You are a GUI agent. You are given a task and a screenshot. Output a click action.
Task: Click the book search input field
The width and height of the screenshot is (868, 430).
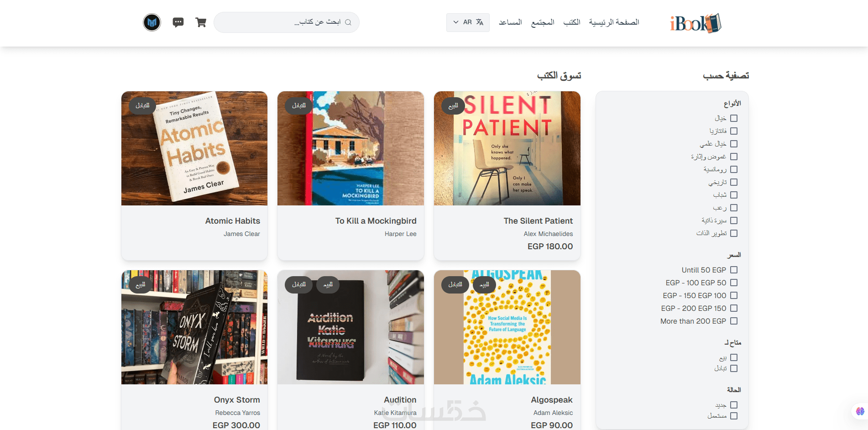283,22
